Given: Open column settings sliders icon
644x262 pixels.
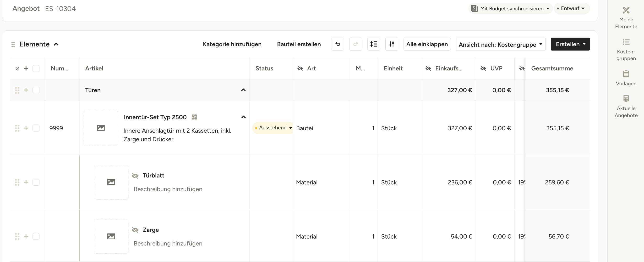Looking at the screenshot, I should tap(392, 44).
